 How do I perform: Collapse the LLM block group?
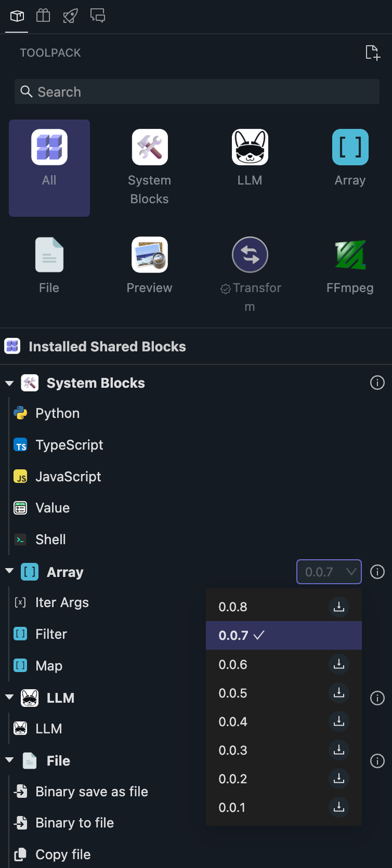point(9,698)
